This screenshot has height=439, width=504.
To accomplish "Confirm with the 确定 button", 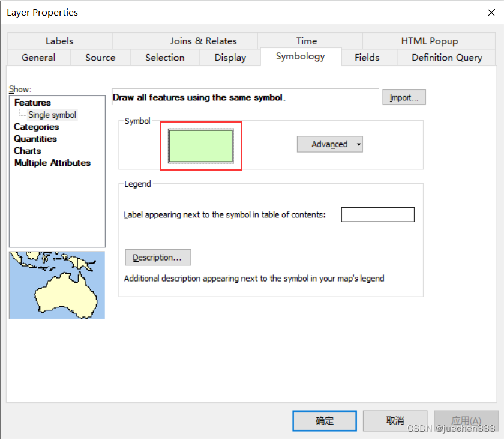I will tap(325, 420).
